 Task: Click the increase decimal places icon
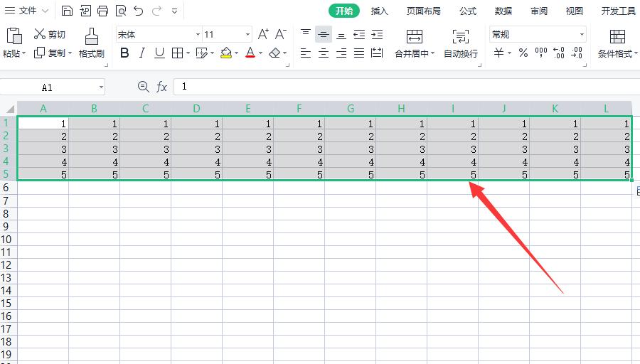pos(559,53)
